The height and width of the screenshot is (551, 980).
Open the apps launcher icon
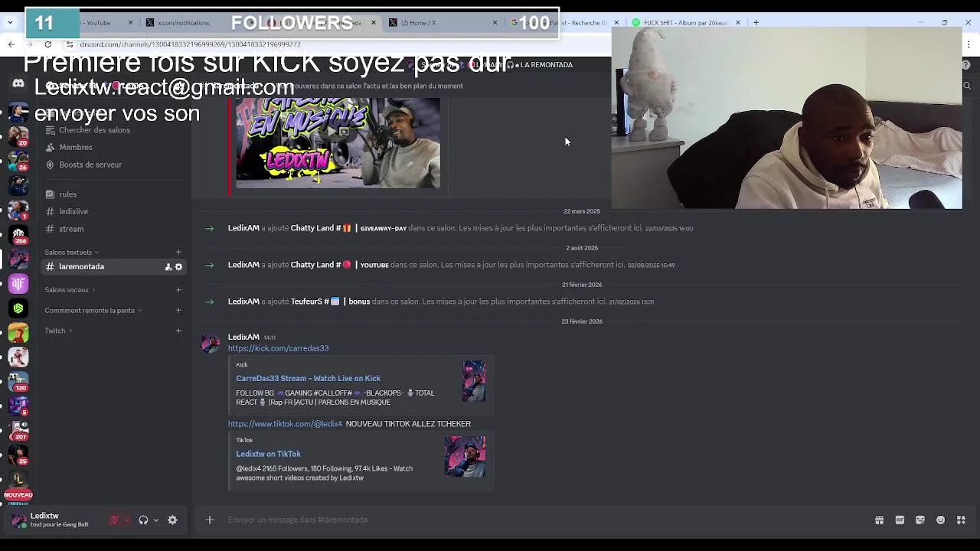pos(961,520)
